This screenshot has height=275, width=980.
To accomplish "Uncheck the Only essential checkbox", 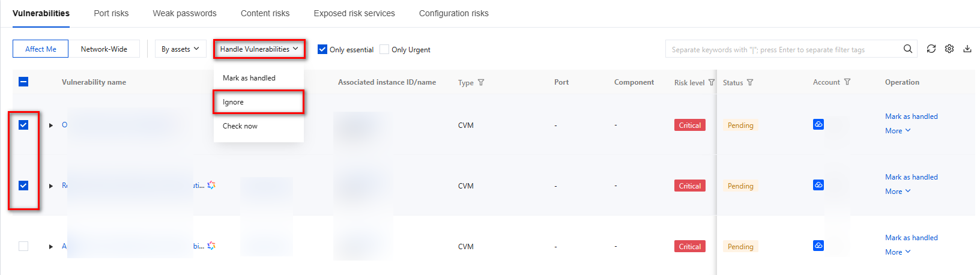I will tap(322, 50).
